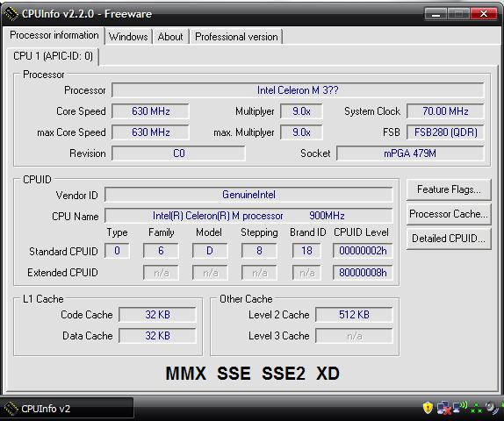
Task: Click the Socket mPGA 479M field
Action: [x=410, y=153]
